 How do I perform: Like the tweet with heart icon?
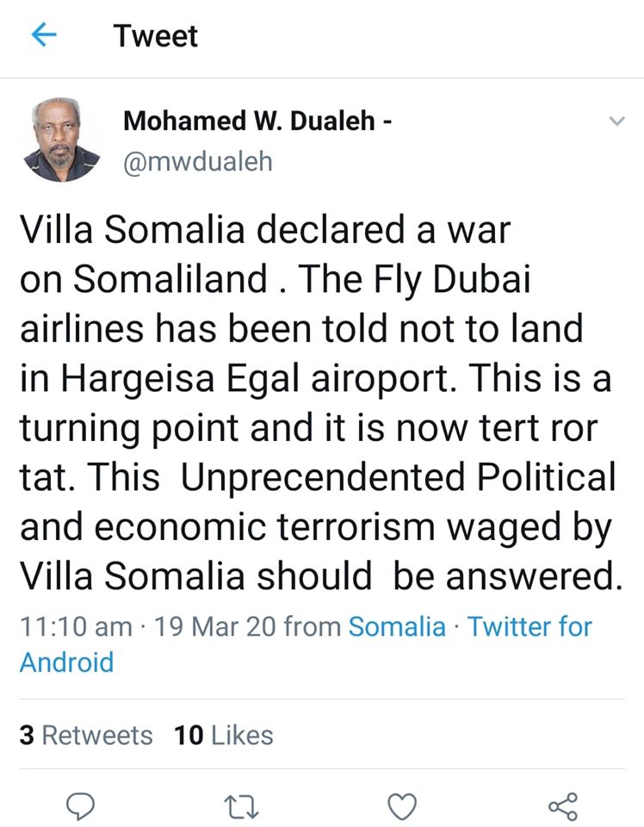coord(400,805)
